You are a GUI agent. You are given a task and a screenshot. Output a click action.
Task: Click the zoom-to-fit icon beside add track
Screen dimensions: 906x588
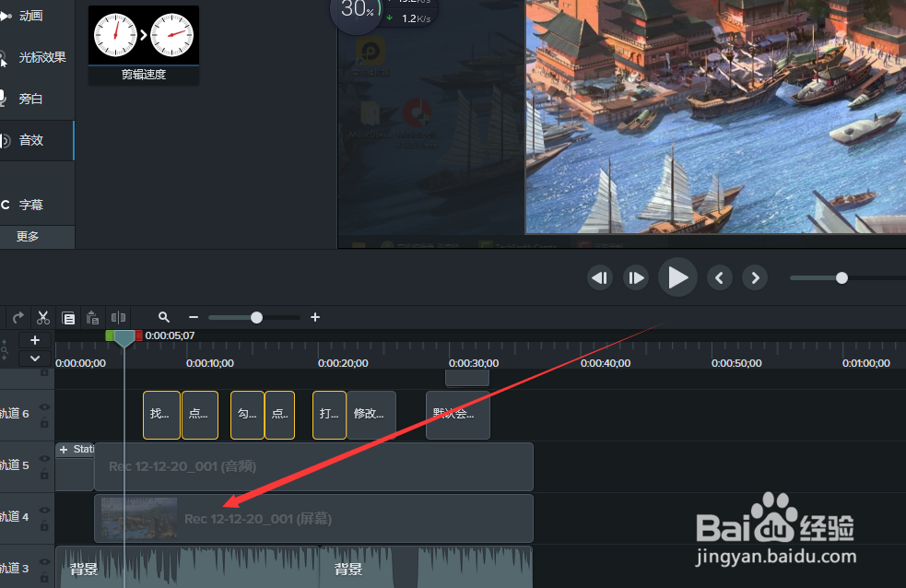coord(5,349)
